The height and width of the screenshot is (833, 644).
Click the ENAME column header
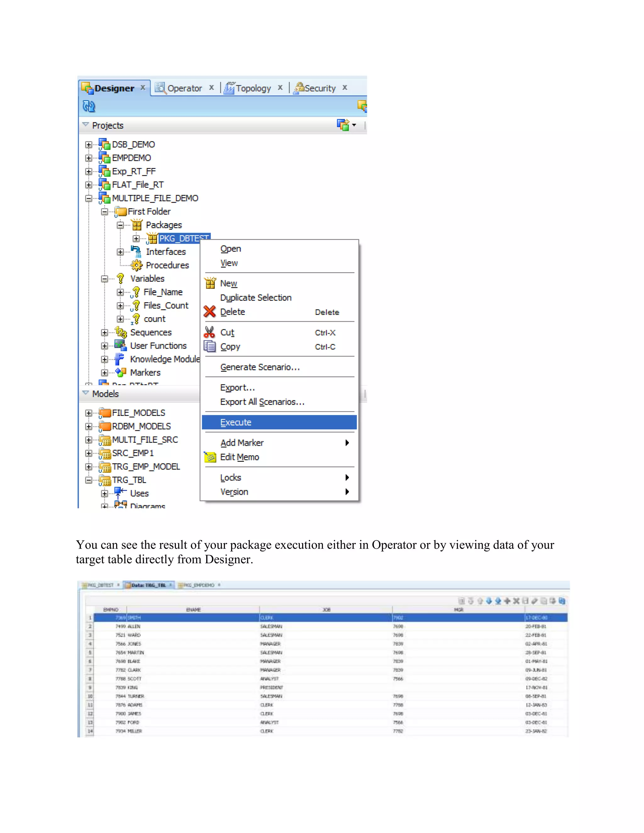pyautogui.click(x=193, y=610)
